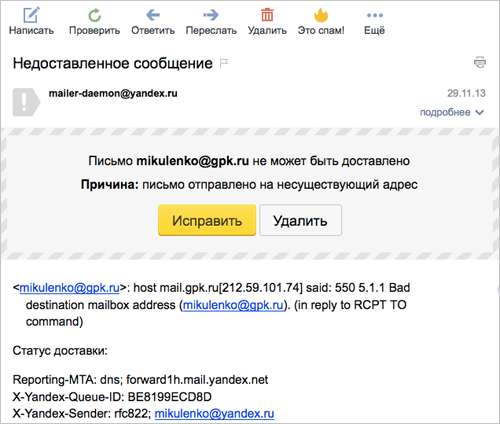
Task: Click the bold mikulenko@gpk.ru in notice
Action: (x=192, y=161)
